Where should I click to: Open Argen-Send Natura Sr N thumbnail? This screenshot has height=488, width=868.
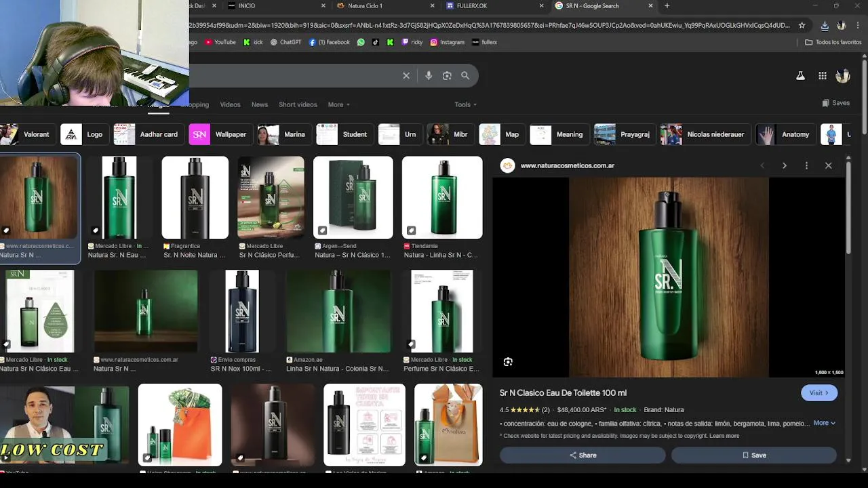tap(353, 198)
